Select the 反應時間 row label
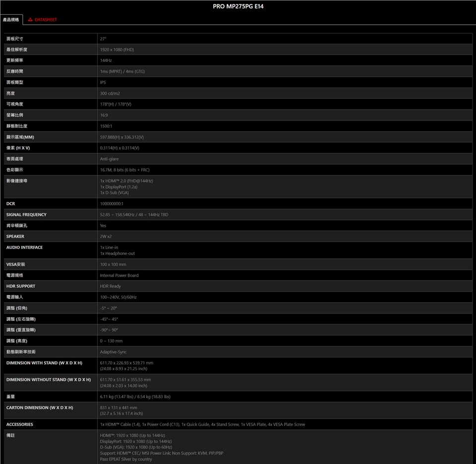The image size is (476, 464). [15, 71]
